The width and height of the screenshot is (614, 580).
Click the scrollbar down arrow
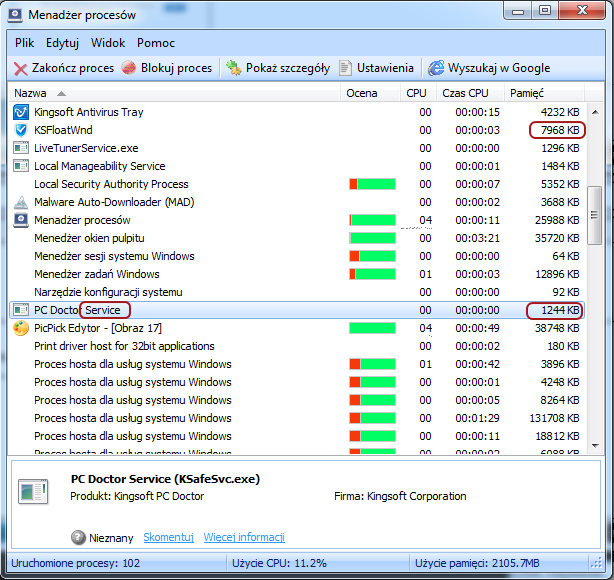(x=595, y=446)
